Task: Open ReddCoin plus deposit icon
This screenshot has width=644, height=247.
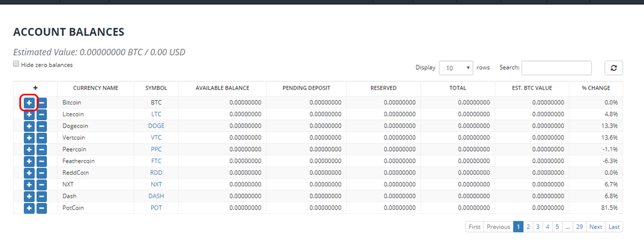Action: coord(29,173)
